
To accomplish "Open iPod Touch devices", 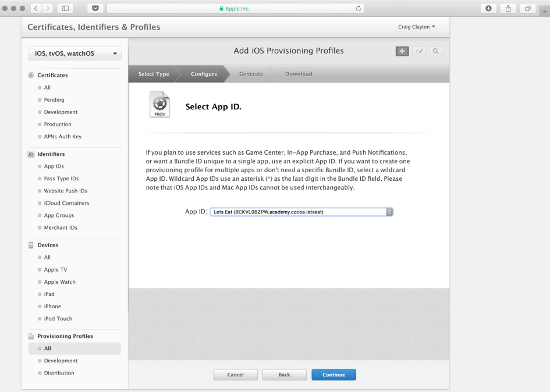I will (x=58, y=319).
